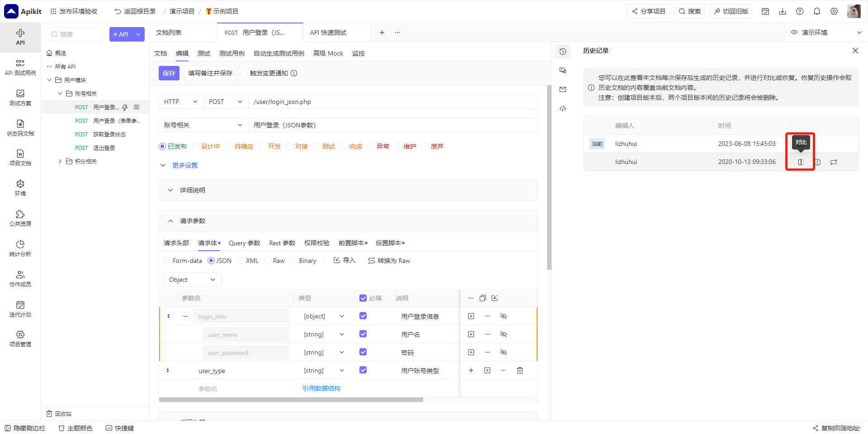This screenshot has width=868, height=434.
Task: Open 项目管理 in the sidebar
Action: [20, 339]
